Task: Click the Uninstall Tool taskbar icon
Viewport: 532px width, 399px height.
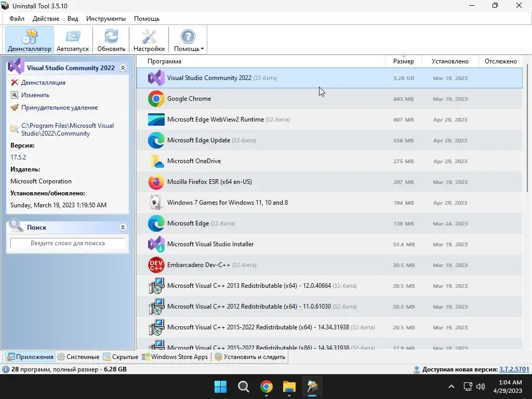Action: point(312,387)
